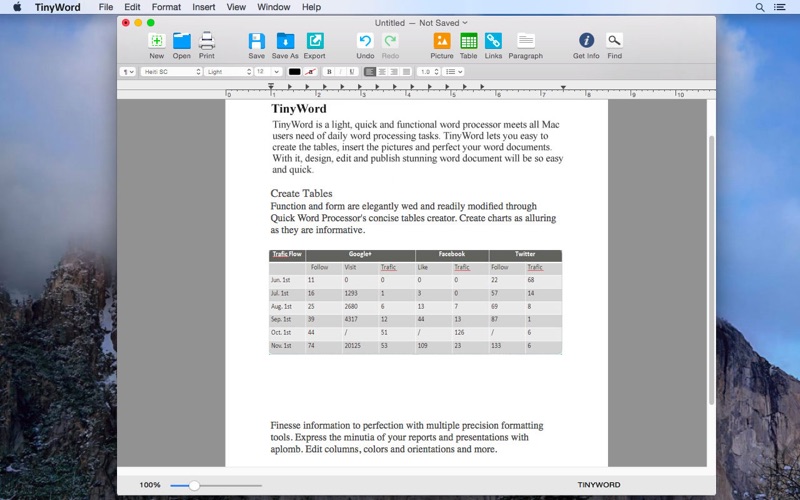
Task: Click the vertical scrollbar of the document
Action: click(711, 270)
